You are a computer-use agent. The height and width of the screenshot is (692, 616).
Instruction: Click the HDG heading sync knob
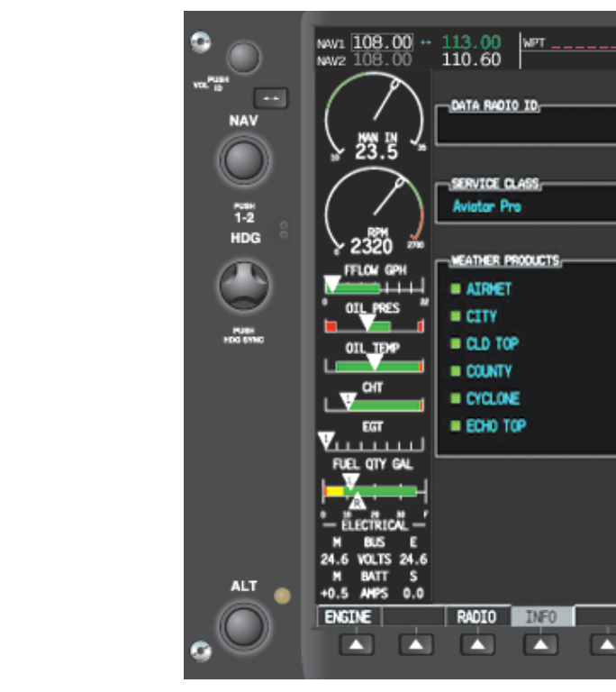click(x=243, y=286)
